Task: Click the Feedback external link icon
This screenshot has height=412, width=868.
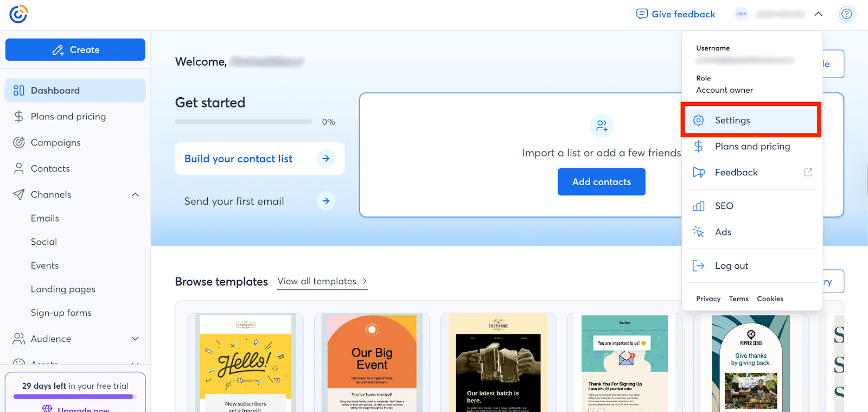Action: coord(808,173)
